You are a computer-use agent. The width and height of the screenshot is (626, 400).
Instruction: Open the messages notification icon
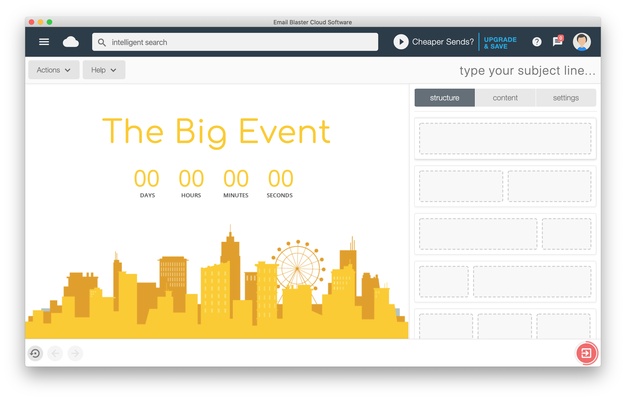(x=558, y=41)
